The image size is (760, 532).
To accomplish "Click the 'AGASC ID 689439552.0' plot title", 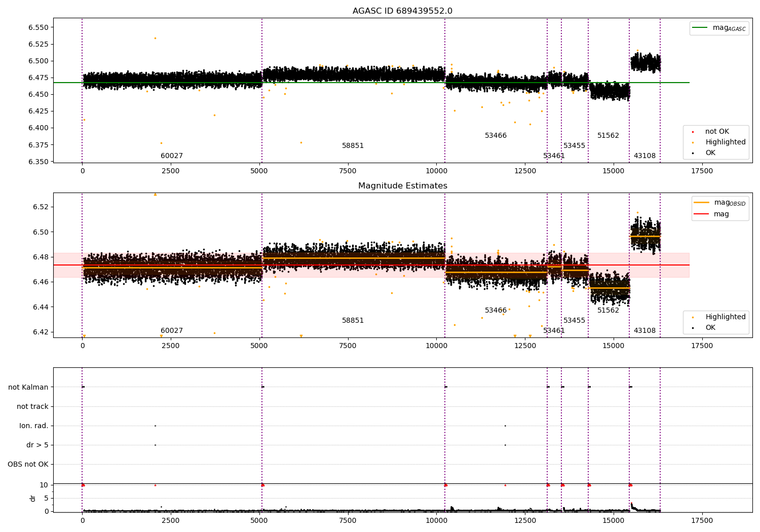I will pyautogui.click(x=402, y=11).
